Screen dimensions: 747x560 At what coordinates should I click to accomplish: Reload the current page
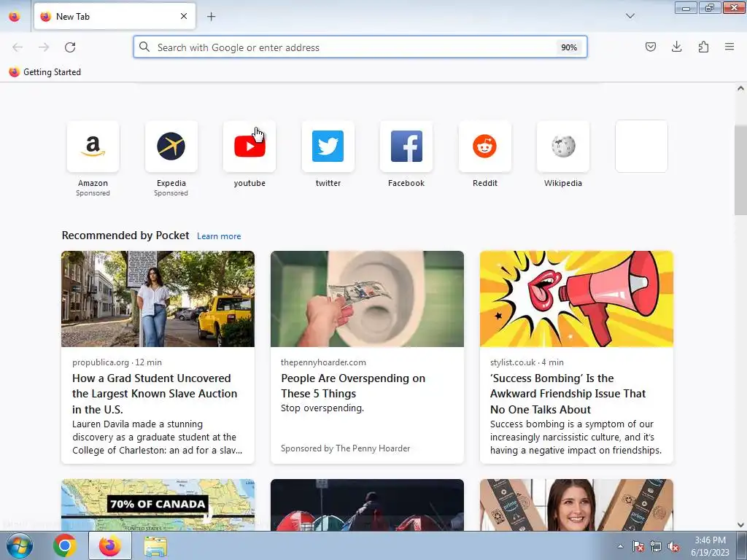click(70, 47)
